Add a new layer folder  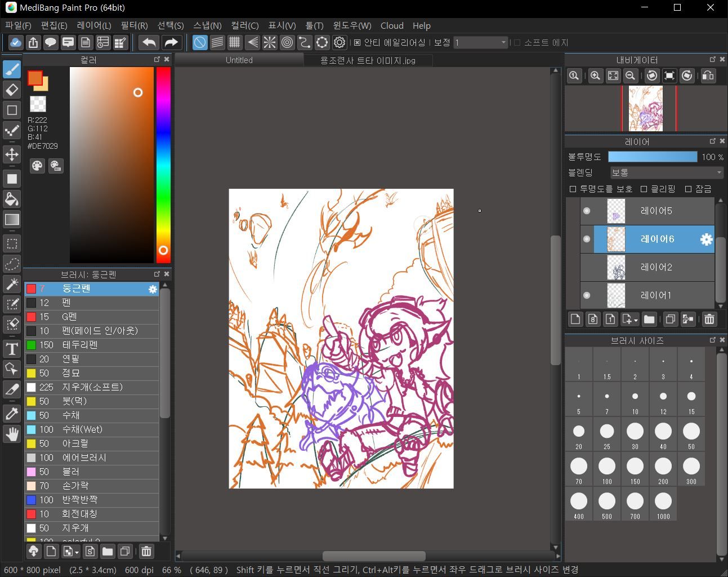tap(649, 319)
